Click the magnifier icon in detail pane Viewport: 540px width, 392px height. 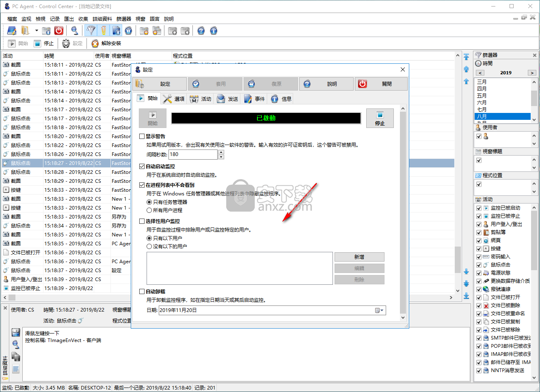pyautogui.click(x=16, y=345)
